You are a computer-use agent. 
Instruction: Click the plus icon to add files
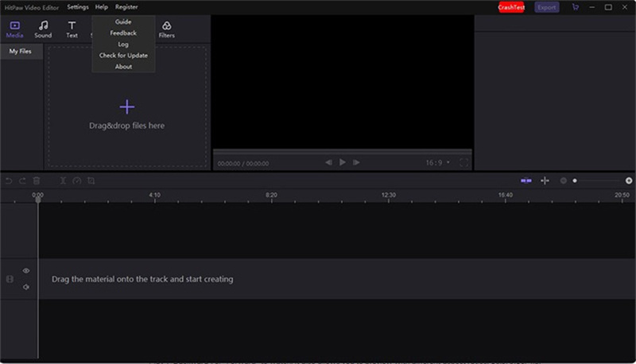pyautogui.click(x=127, y=107)
